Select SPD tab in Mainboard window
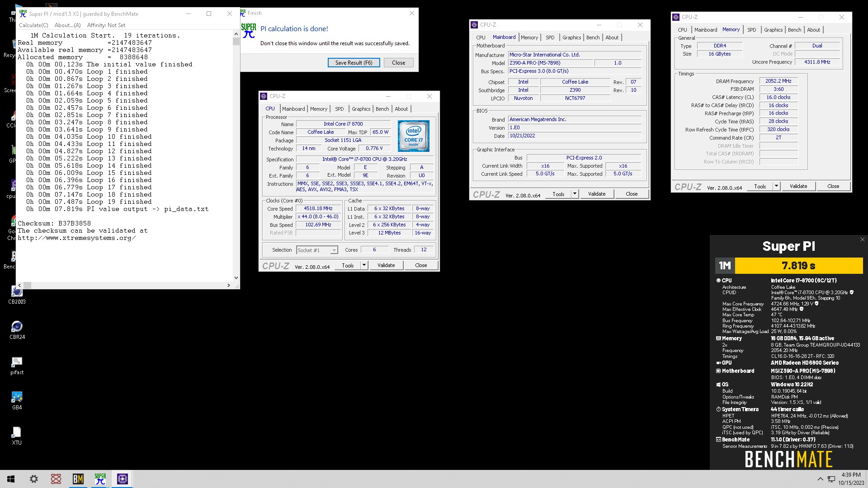The width and height of the screenshot is (868, 488). pos(550,38)
